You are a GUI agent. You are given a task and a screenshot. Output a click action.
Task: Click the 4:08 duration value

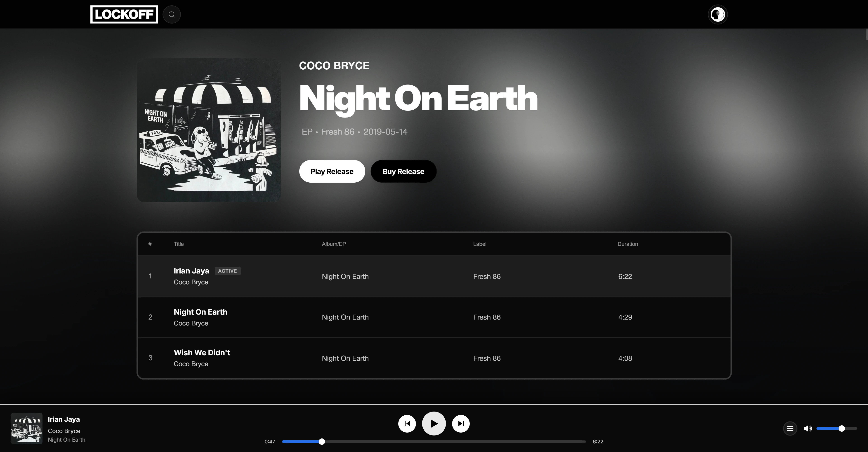point(625,358)
